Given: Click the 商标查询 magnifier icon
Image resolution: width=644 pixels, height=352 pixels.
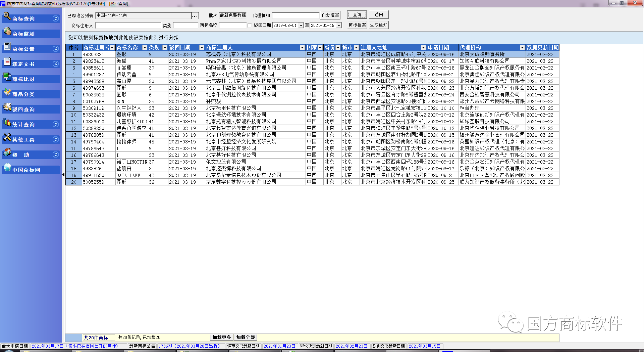Looking at the screenshot, I should 7,16.
